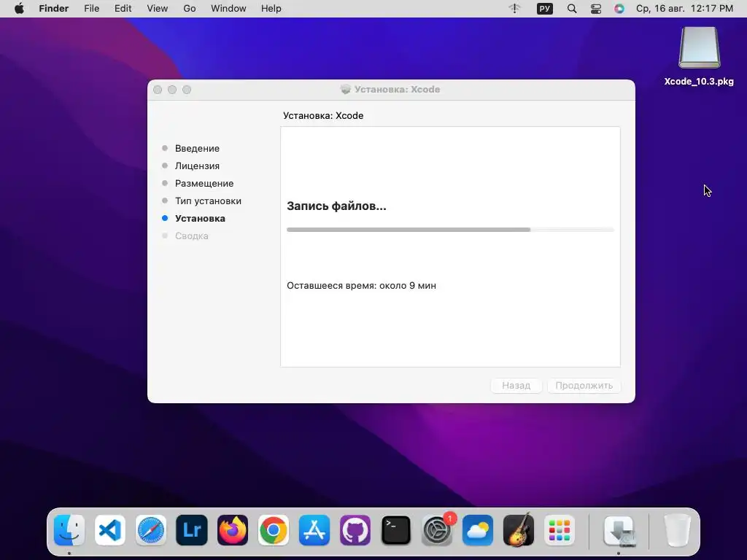Open Launchpad grid icon
The image size is (747, 560).
(x=560, y=530)
